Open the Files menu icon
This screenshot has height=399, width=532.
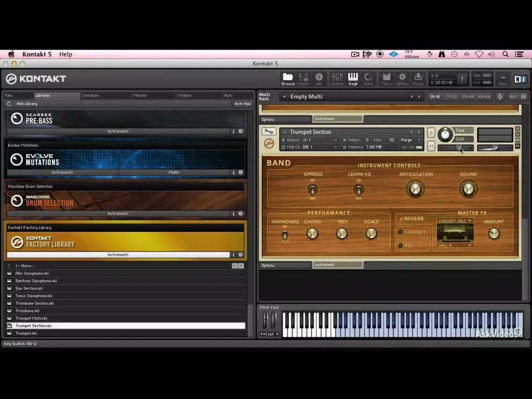(x=386, y=79)
